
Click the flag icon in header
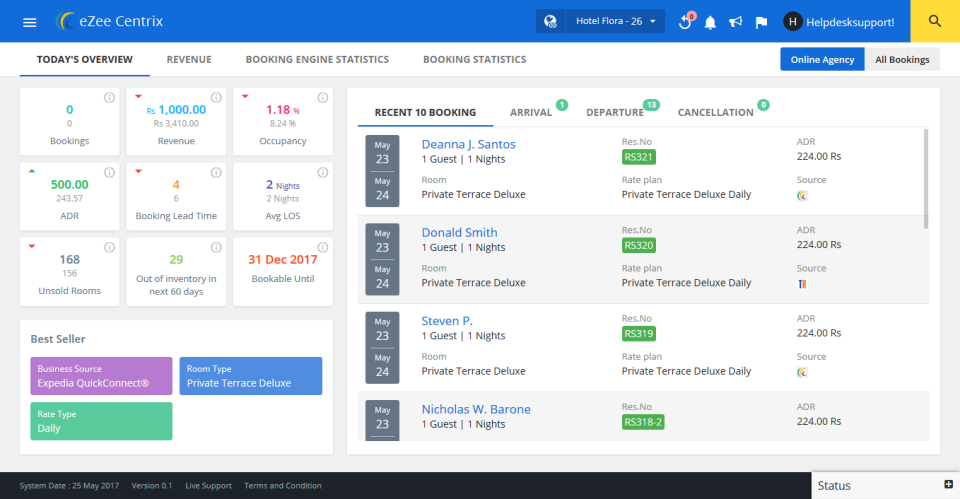[761, 22]
